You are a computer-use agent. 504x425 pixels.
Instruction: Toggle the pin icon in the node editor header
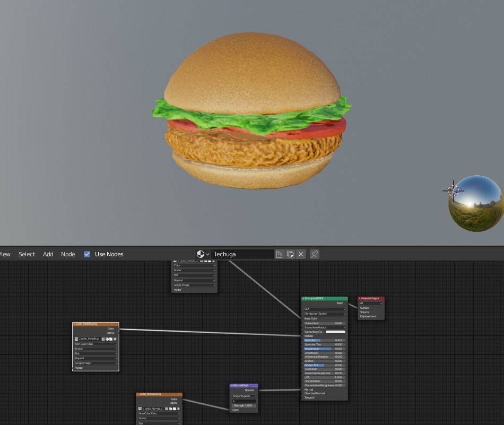pos(315,254)
